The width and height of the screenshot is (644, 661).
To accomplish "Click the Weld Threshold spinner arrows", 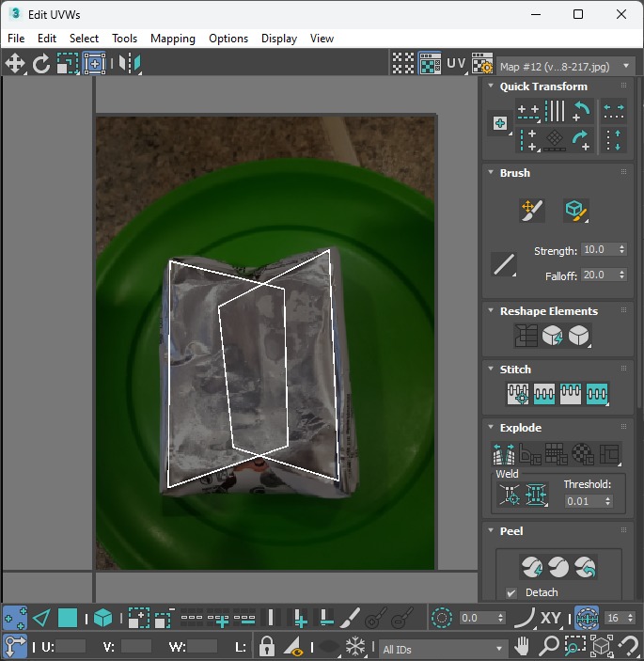I will pos(607,501).
